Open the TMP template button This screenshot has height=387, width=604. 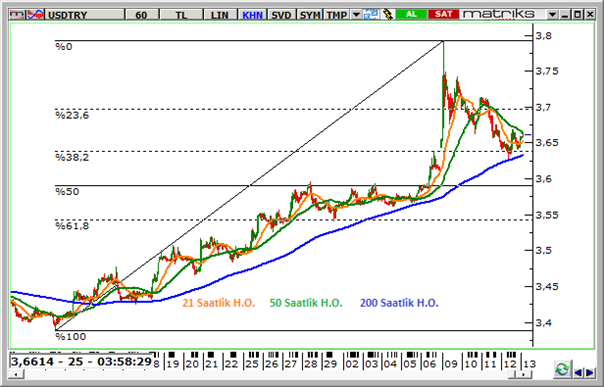point(337,15)
